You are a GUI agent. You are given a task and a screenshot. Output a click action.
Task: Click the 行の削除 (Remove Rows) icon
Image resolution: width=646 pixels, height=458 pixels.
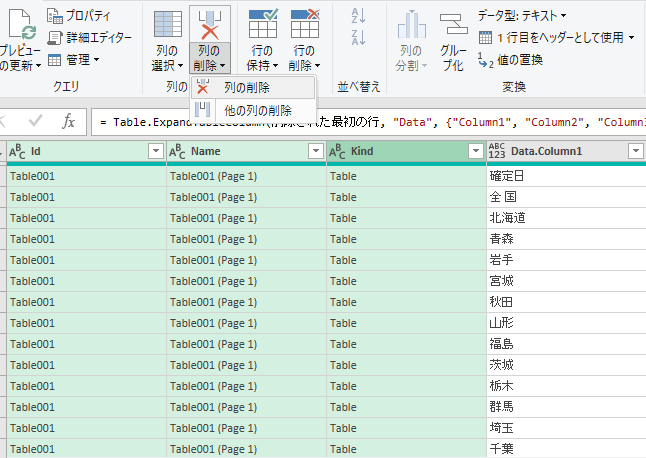click(305, 25)
